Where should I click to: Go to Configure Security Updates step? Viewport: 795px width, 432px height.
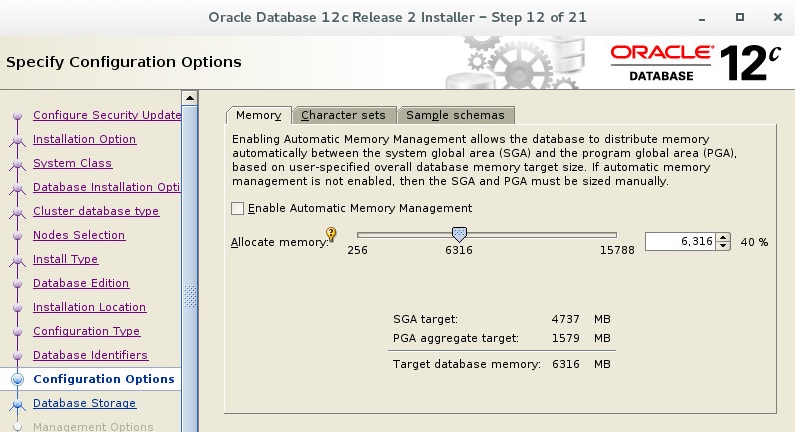107,115
